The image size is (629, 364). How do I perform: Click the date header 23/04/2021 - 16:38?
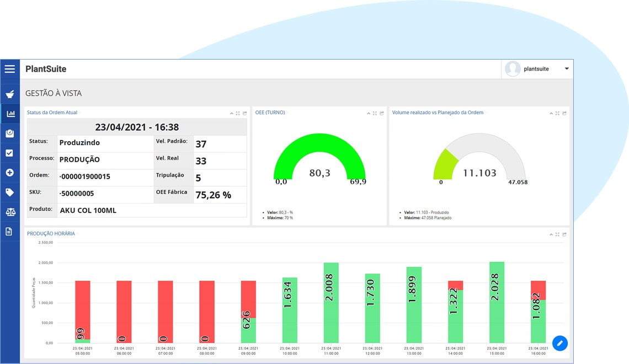click(x=137, y=127)
